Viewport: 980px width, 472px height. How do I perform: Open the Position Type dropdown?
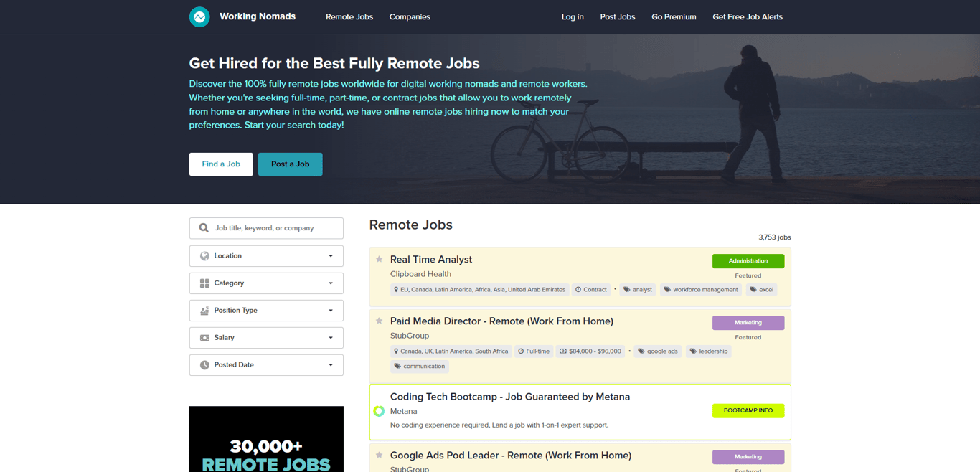[x=266, y=311]
